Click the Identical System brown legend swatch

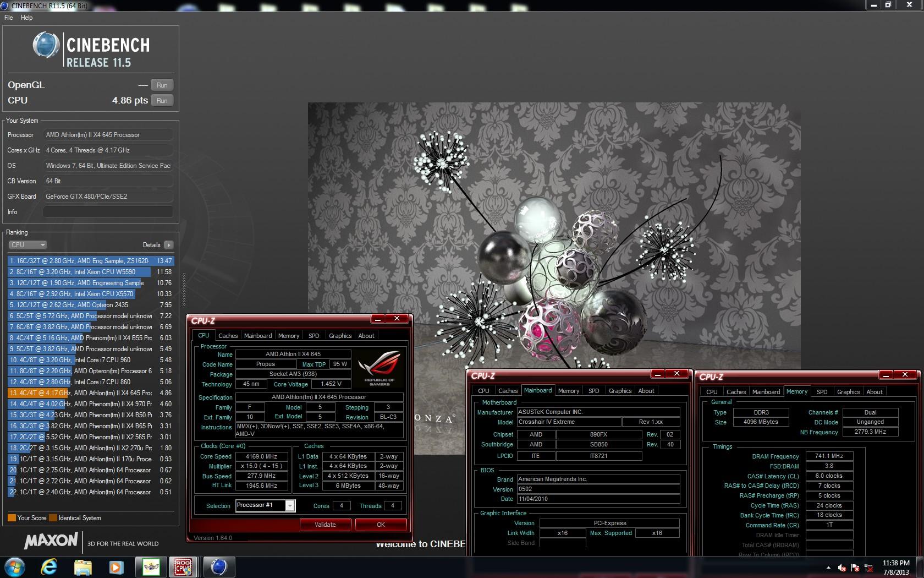[53, 518]
